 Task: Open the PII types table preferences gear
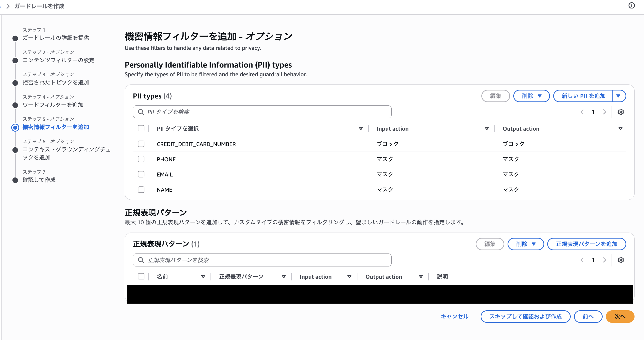pyautogui.click(x=621, y=112)
